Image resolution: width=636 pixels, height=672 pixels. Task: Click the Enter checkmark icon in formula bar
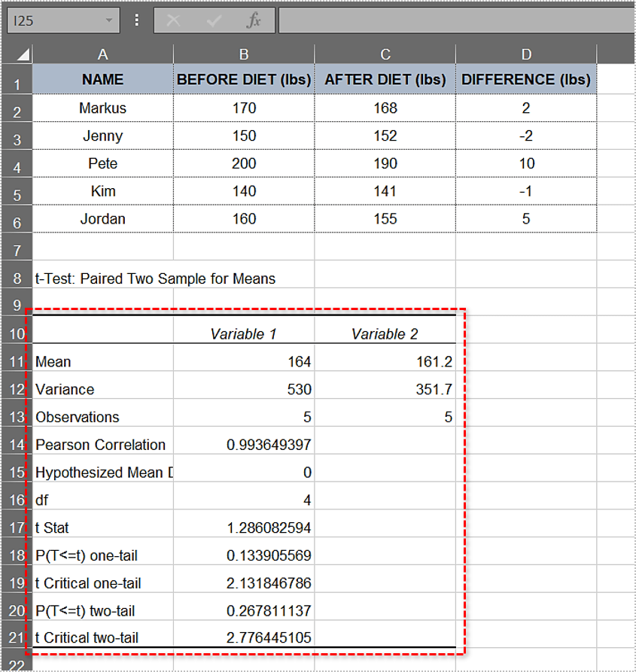[214, 20]
